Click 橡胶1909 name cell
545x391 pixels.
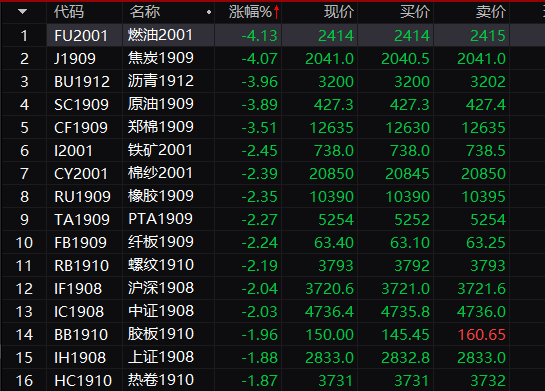(x=161, y=196)
